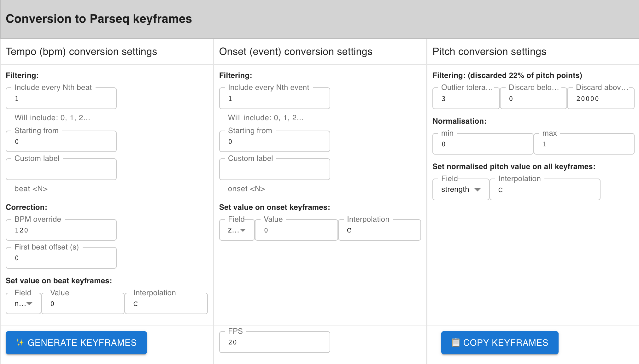Focus onset Starting from field
Viewport: 639px width, 364px height.
[275, 141]
